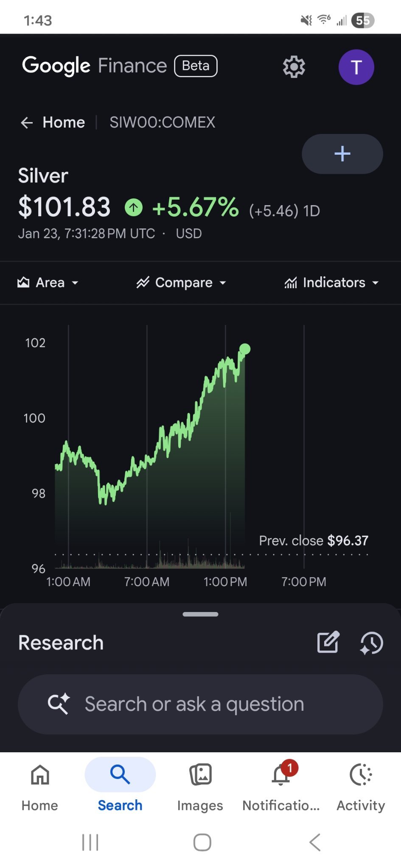Viewport: 401px width, 868px height.
Task: Tap the Research panel drag handle
Action: 200,614
